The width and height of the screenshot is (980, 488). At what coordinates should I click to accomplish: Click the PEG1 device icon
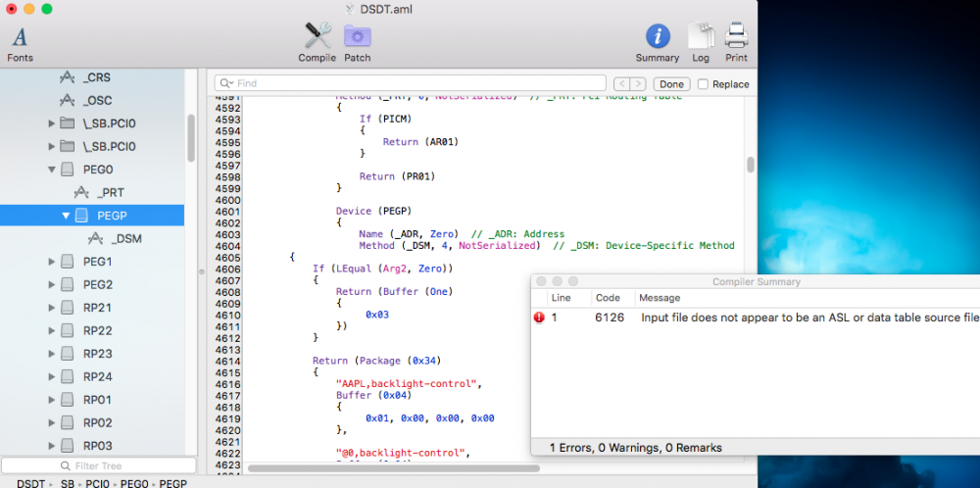click(x=68, y=262)
